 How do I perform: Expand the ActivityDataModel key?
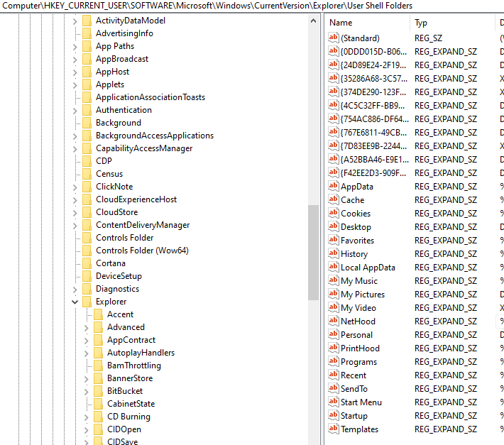coord(75,21)
